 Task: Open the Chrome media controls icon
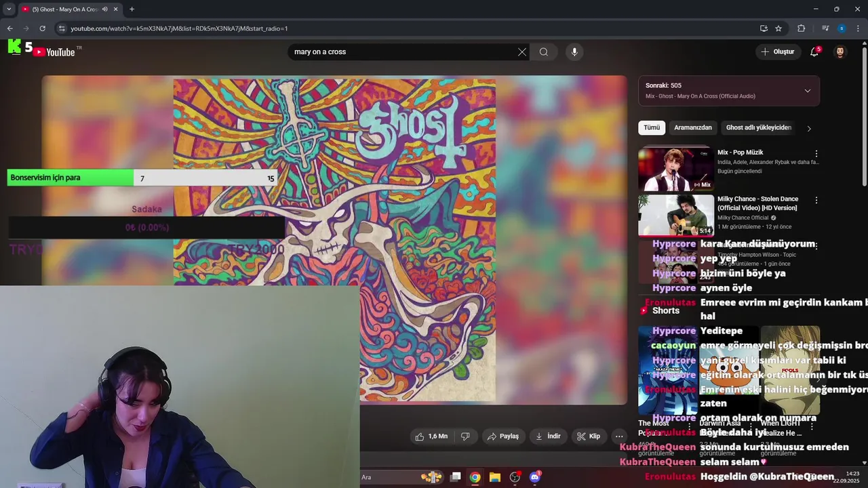click(x=825, y=28)
